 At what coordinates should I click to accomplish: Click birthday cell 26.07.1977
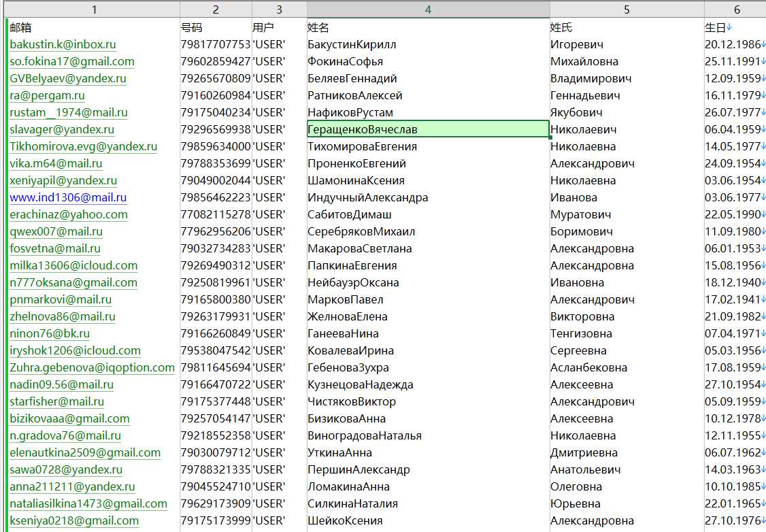click(735, 112)
